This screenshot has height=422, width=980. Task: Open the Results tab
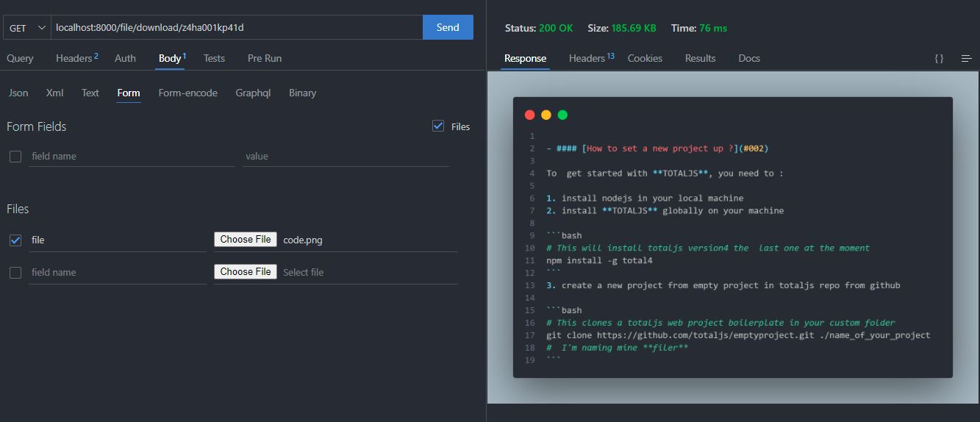[x=700, y=58]
